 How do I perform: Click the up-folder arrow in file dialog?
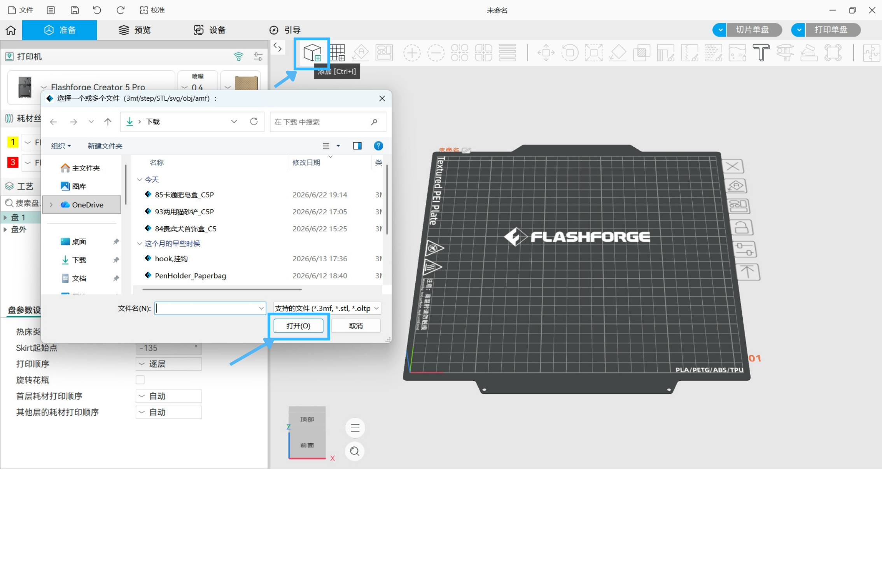(108, 122)
